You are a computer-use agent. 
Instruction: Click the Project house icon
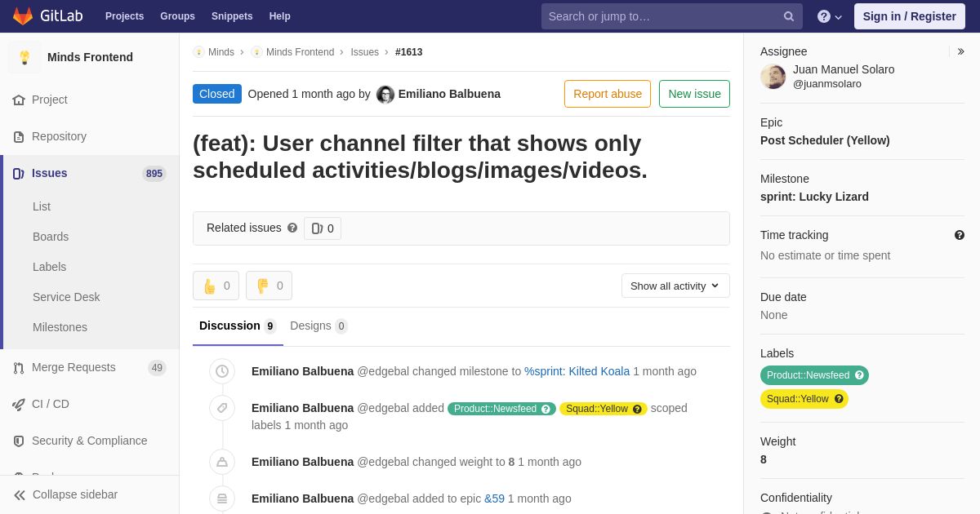point(19,100)
